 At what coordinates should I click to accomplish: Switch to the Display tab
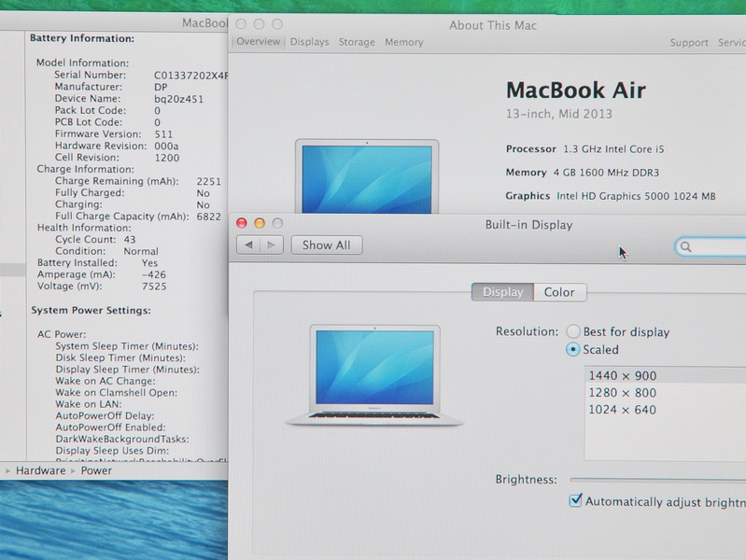coord(503,291)
